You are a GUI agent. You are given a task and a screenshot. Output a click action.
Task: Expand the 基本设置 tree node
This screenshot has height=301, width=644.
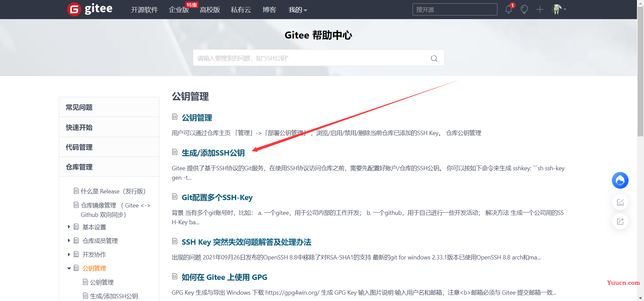click(x=69, y=227)
